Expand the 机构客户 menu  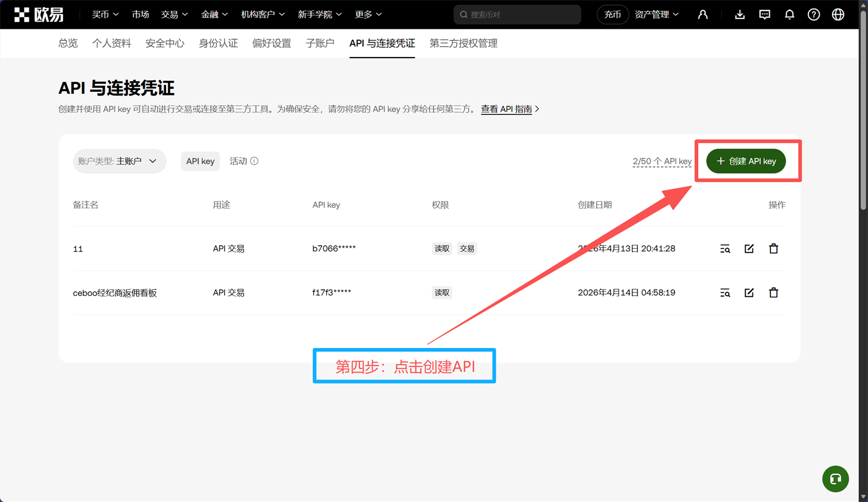pos(263,15)
